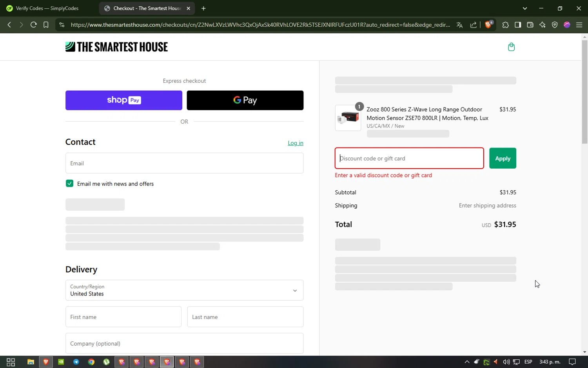Open the browser hamburger menu
The height and width of the screenshot is (368, 588).
click(x=579, y=25)
